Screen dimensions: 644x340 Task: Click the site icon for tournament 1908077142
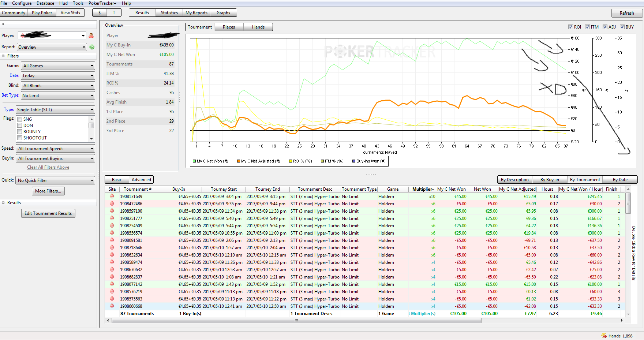[112, 284]
